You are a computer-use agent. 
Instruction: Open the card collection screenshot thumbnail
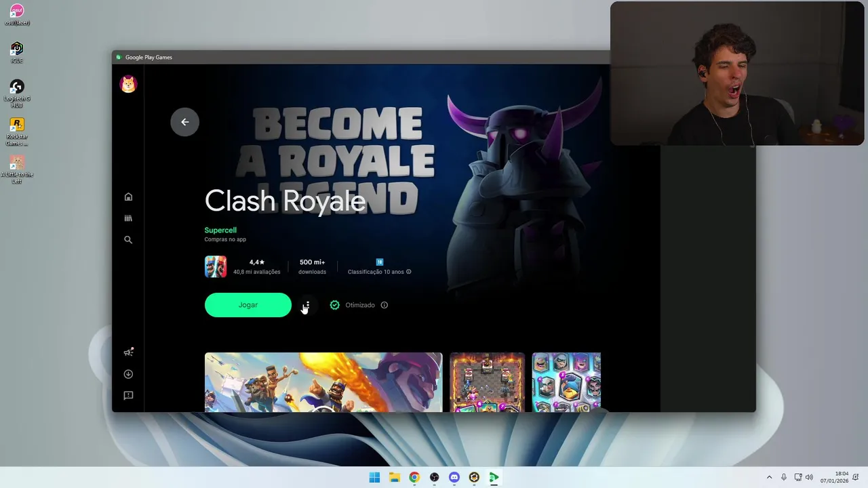(566, 382)
